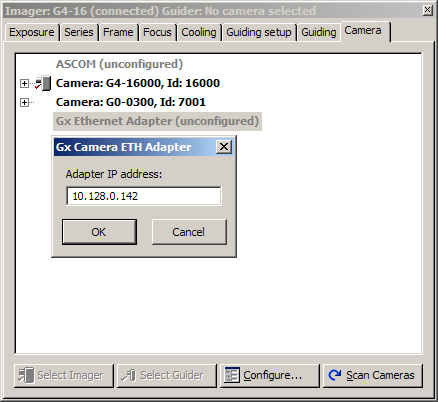Click the Scan Cameras refresh arrow icon
The width and height of the screenshot is (438, 402).
335,375
